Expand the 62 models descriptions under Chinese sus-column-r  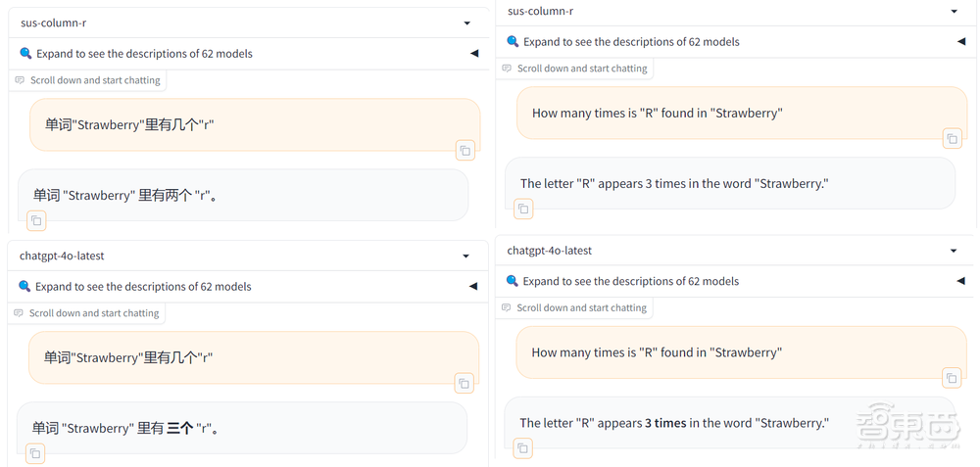[x=474, y=54]
